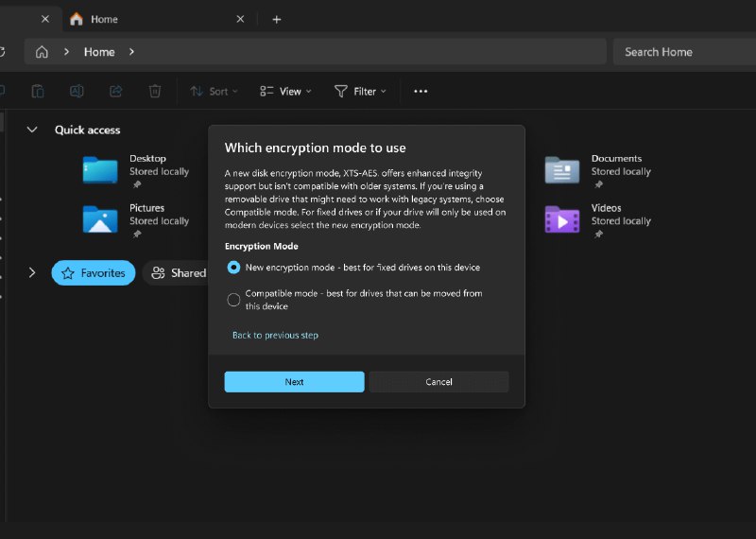This screenshot has width=756, height=539.
Task: Open the View dropdown
Action: tap(286, 91)
